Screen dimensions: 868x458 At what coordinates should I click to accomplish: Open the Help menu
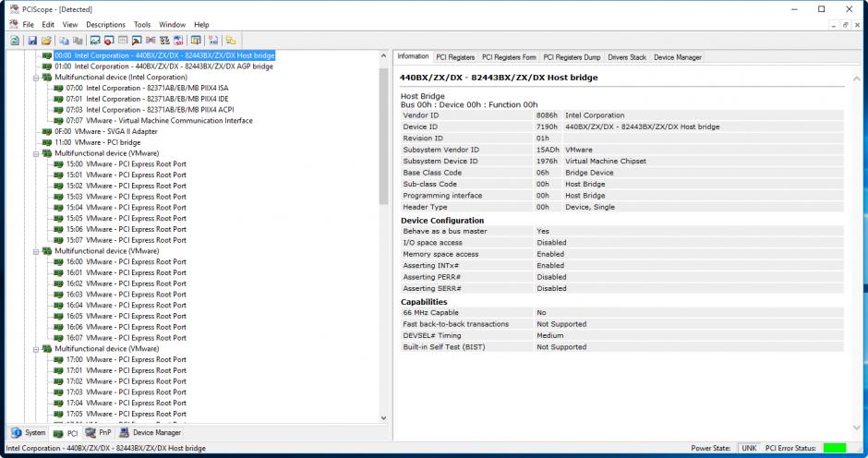point(201,24)
